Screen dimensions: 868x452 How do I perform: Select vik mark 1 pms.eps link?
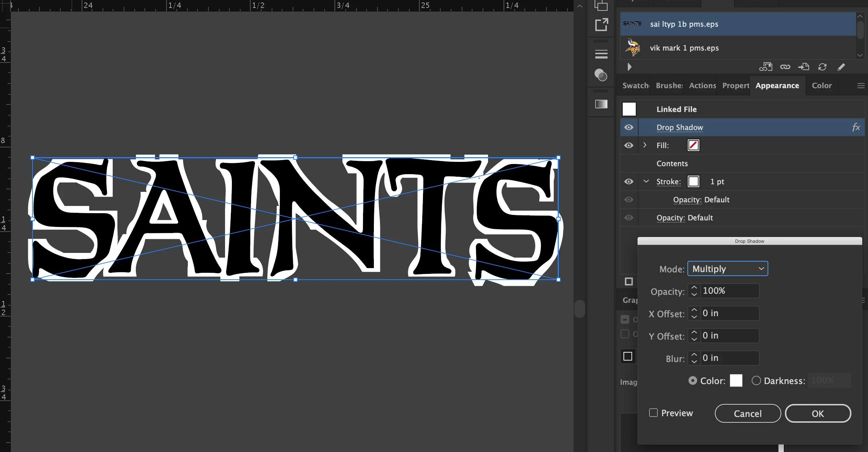point(684,48)
